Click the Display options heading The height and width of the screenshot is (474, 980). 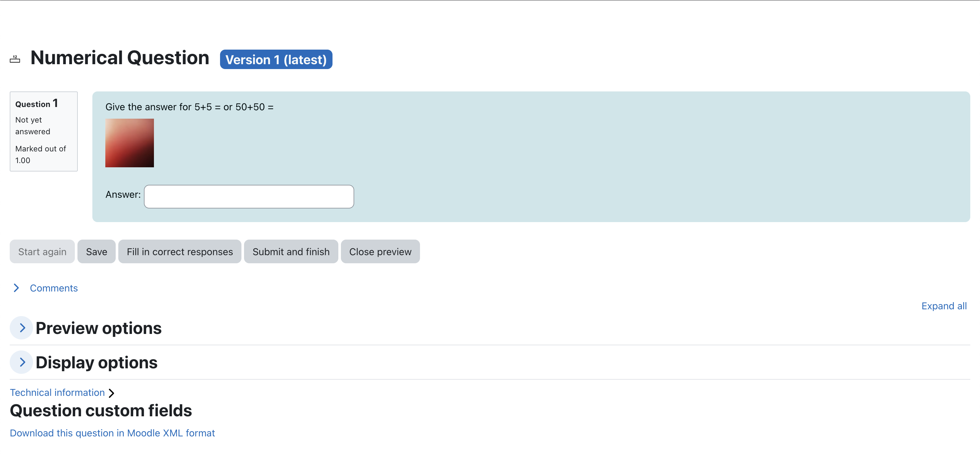point(96,362)
